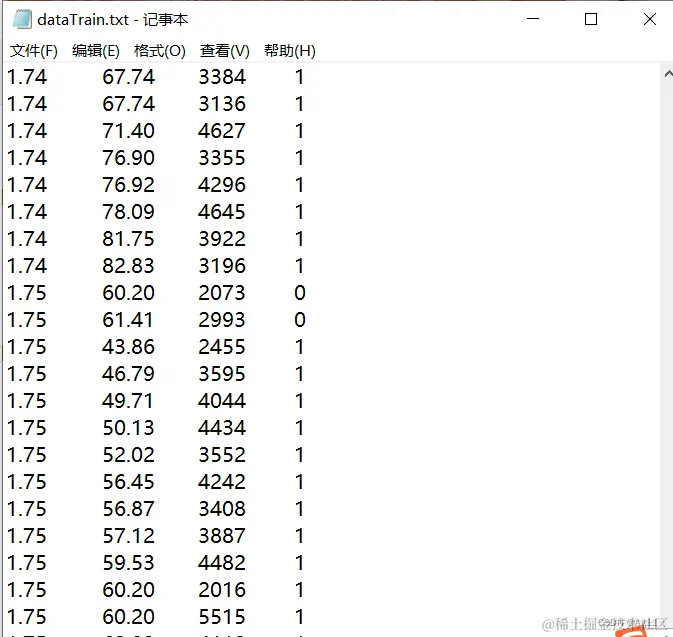Click the Notepad icon in the title bar
Image resolution: width=673 pixels, height=637 pixels.
pyautogui.click(x=22, y=19)
